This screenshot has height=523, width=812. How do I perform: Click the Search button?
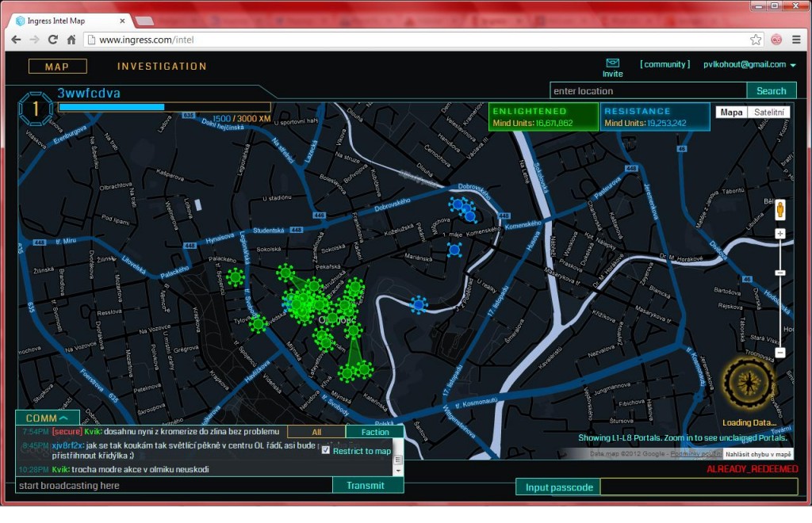tap(771, 90)
